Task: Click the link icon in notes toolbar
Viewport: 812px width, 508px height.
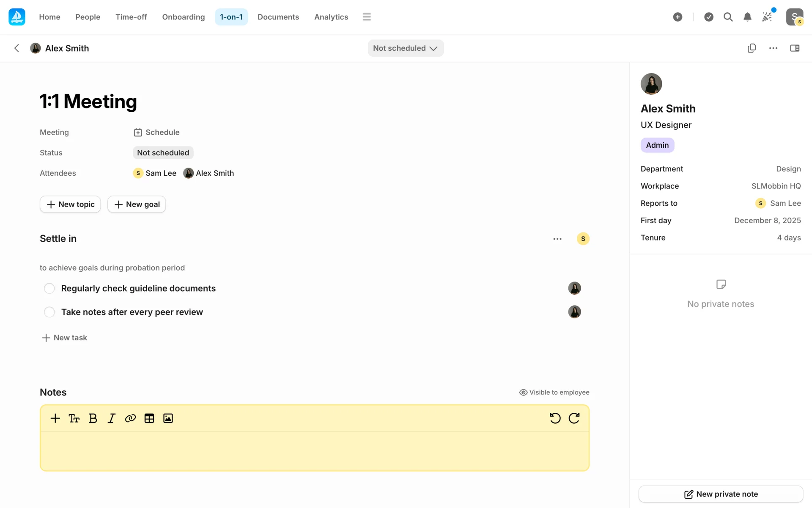Action: tap(130, 418)
